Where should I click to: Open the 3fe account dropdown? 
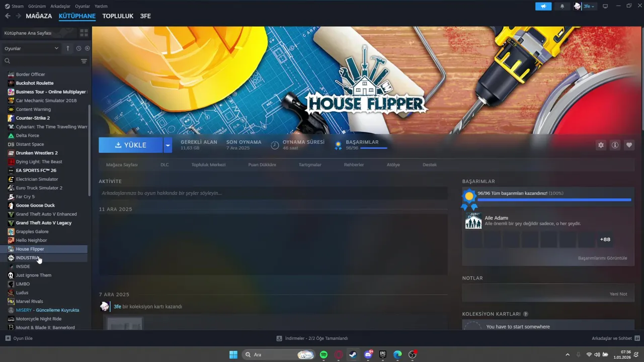(x=589, y=6)
